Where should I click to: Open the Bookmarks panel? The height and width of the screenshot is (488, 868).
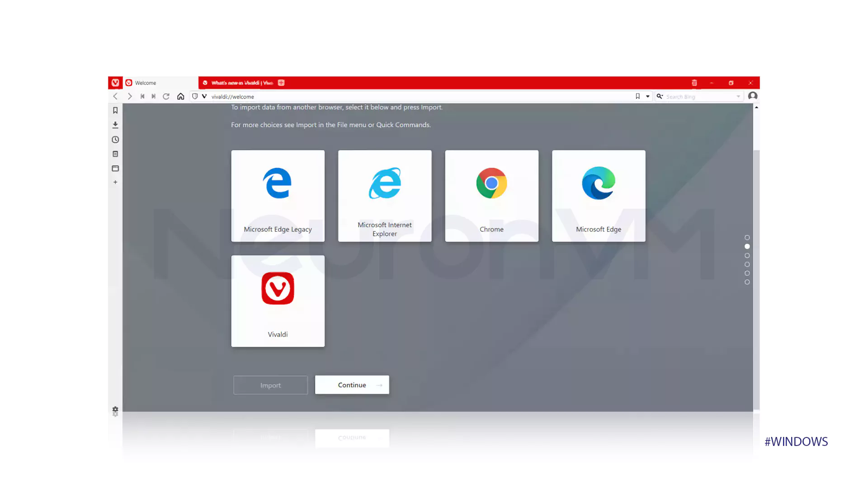[x=115, y=110]
